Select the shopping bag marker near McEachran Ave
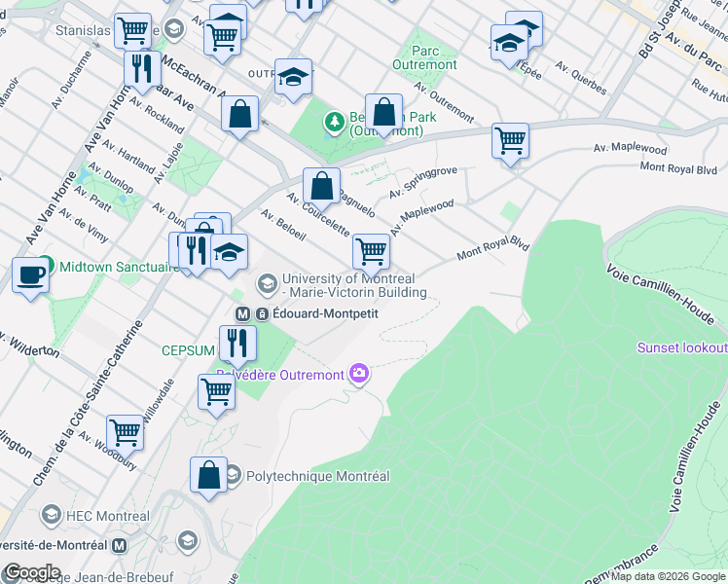The width and height of the screenshot is (728, 584). click(x=239, y=117)
